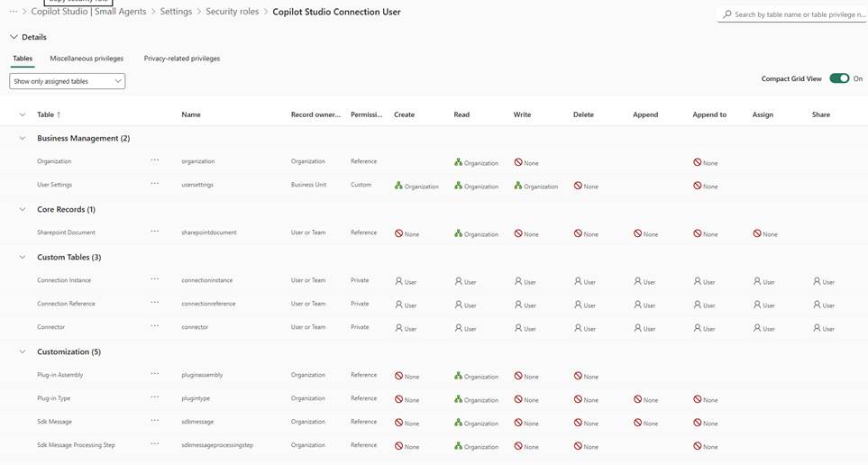The height and width of the screenshot is (465, 868).
Task: Click User Settings Create privilege Organization icon
Action: point(399,187)
